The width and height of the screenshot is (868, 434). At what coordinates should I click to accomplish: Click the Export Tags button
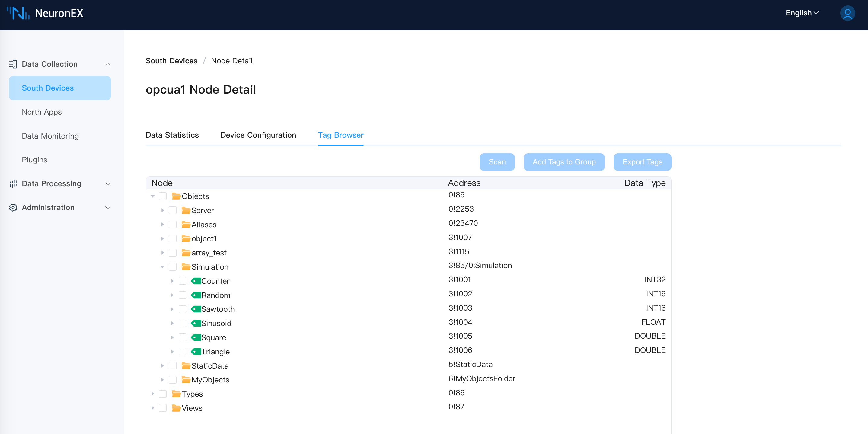642,162
